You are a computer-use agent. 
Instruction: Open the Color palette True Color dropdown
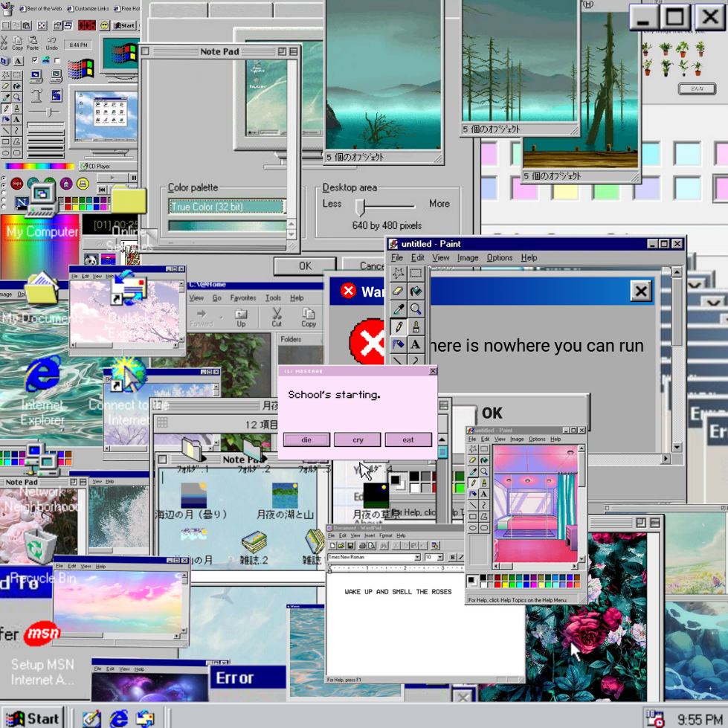(x=227, y=207)
